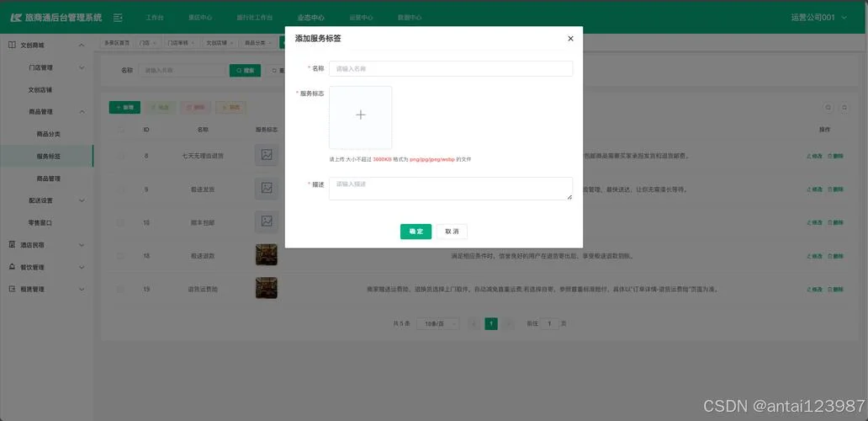The height and width of the screenshot is (421, 868).
Task: Open the 10条/页 page size dropdown
Action: point(438,323)
